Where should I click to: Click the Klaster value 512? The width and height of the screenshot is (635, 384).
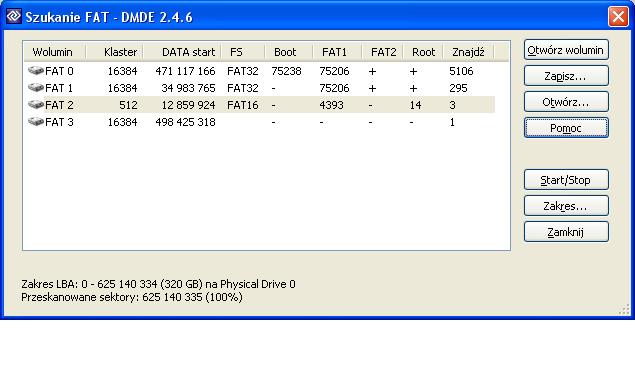128,105
